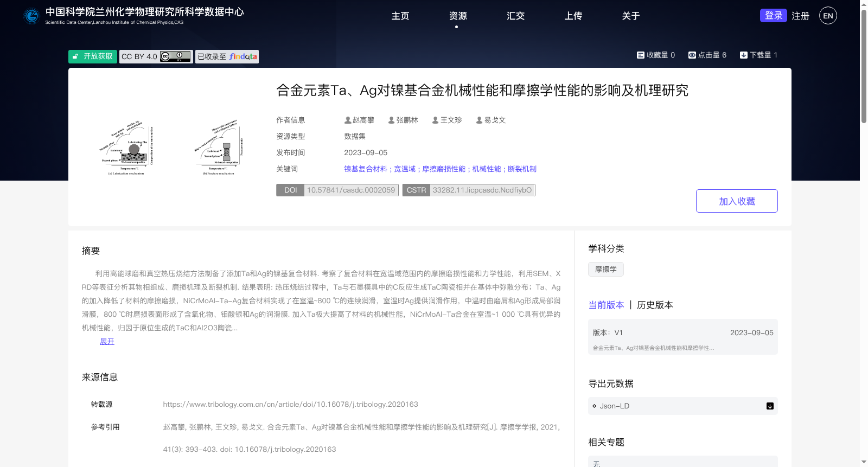The image size is (868, 467).
Task: Click the 摩擦磨损性能 keyword link
Action: point(444,169)
